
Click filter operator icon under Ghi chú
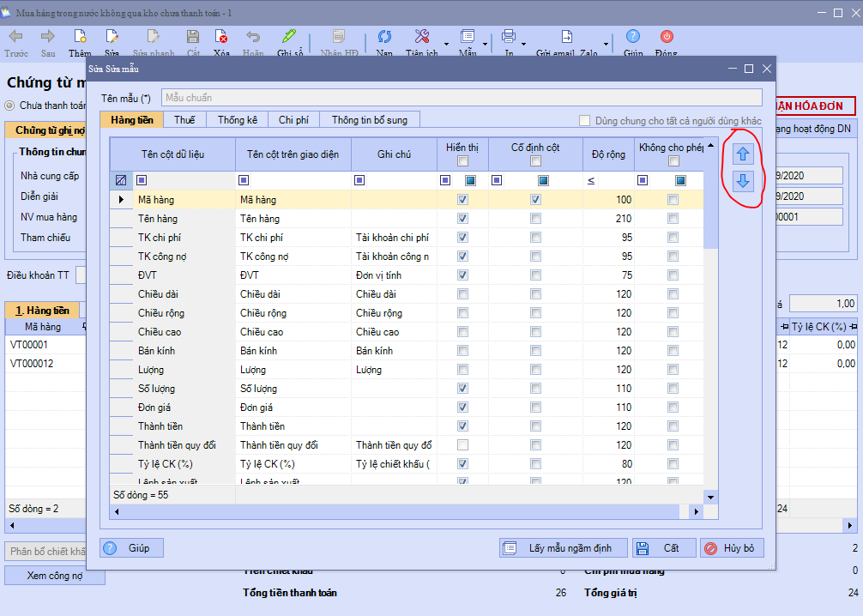click(x=359, y=180)
